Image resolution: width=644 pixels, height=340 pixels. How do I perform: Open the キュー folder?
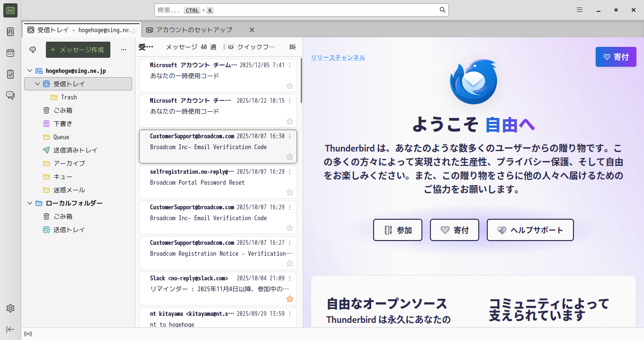[78, 177]
